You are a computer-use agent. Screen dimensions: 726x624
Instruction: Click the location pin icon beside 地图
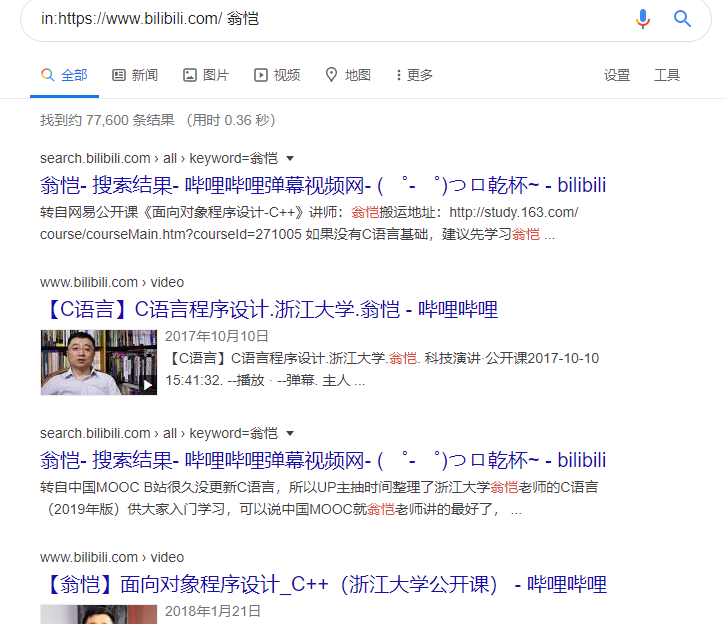(332, 75)
